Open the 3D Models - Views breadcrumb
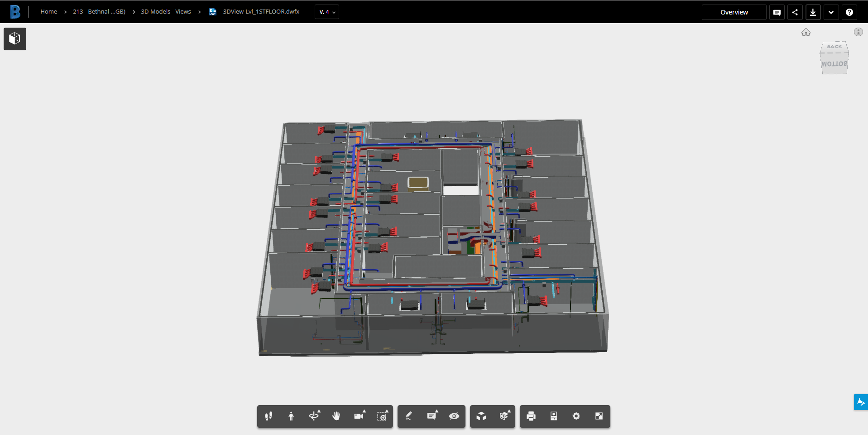The image size is (868, 435). [x=166, y=11]
